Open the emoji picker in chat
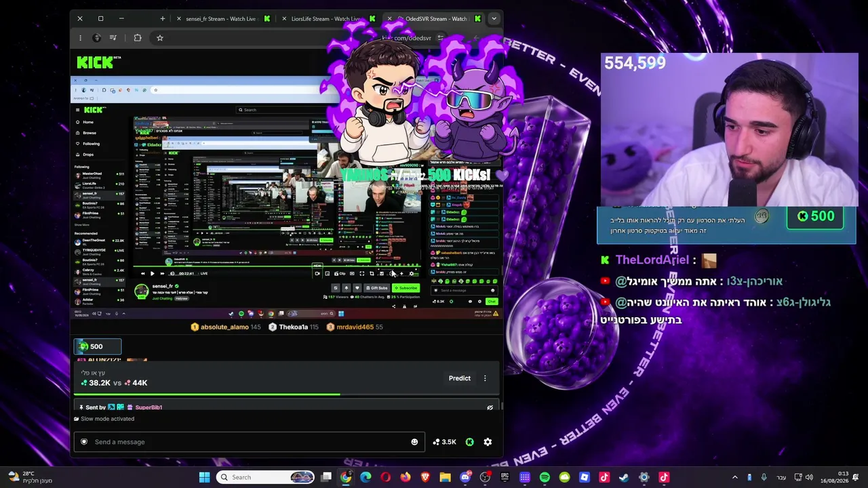This screenshot has height=488, width=868. click(x=414, y=442)
